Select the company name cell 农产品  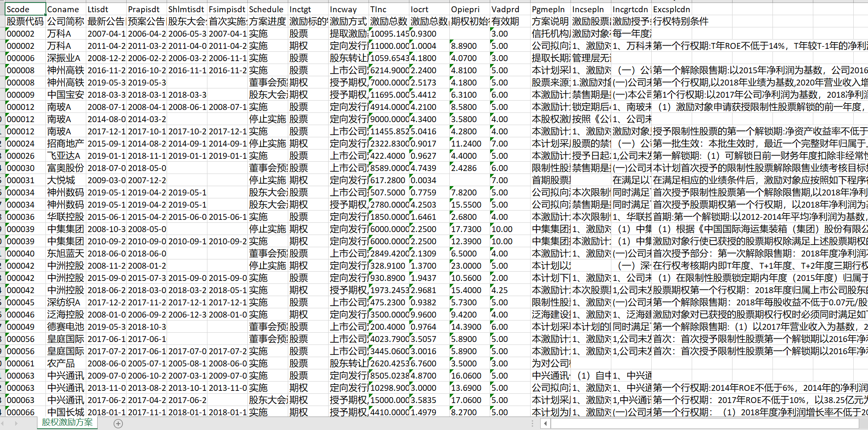(x=66, y=363)
